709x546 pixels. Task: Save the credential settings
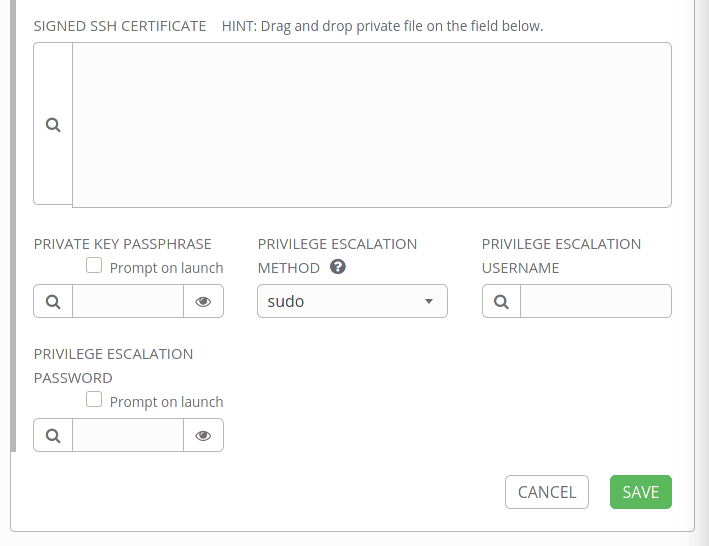click(x=641, y=492)
